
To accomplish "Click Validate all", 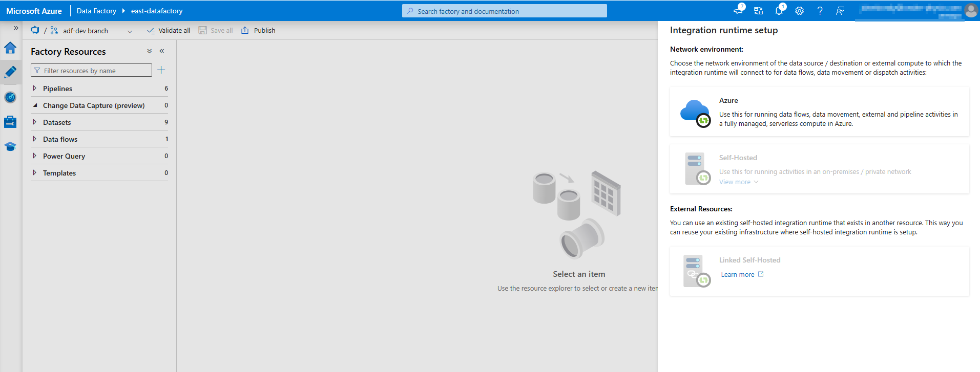I will [x=169, y=31].
